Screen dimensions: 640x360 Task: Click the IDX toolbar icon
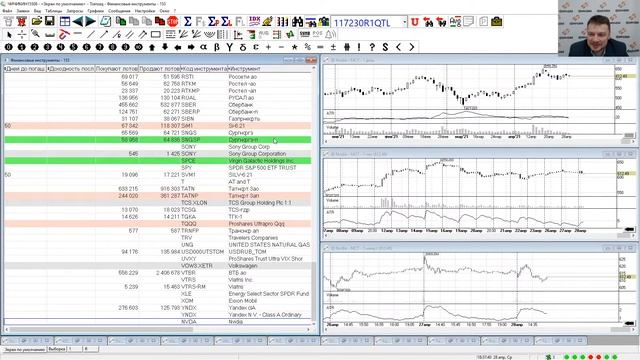point(254,21)
